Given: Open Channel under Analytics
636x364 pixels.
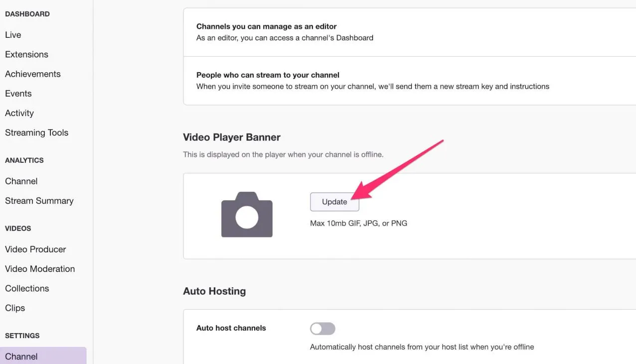Looking at the screenshot, I should 21,181.
